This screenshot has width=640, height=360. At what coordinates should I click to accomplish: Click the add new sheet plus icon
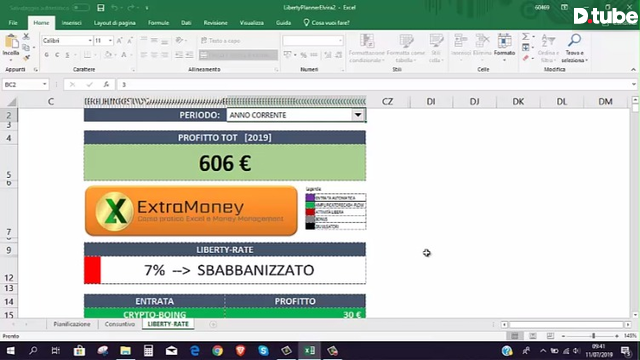pyautogui.click(x=213, y=324)
